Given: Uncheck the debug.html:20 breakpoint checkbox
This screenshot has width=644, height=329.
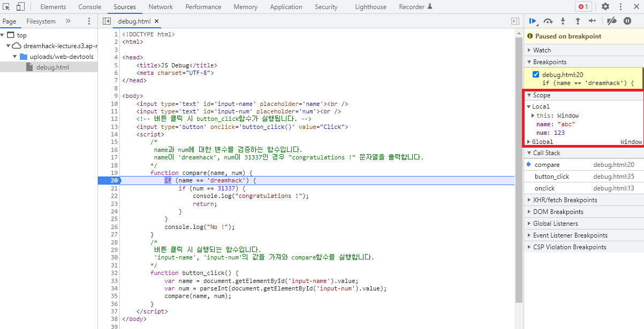Looking at the screenshot, I should (536, 74).
